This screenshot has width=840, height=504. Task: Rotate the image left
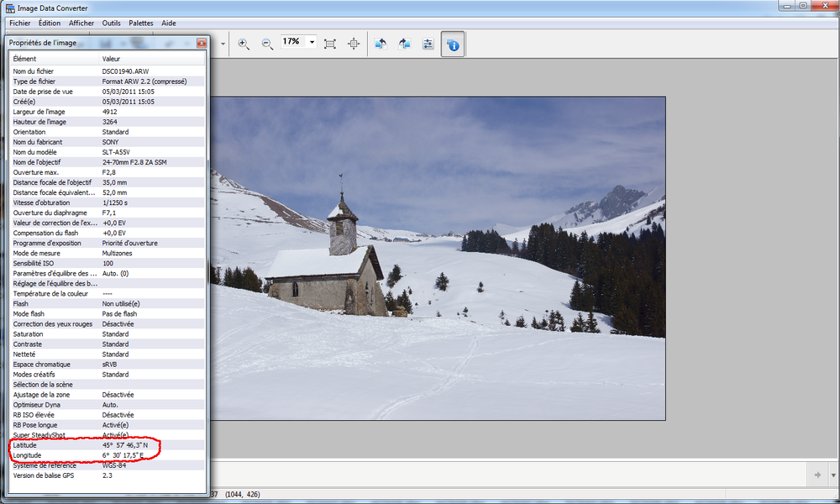[x=381, y=44]
